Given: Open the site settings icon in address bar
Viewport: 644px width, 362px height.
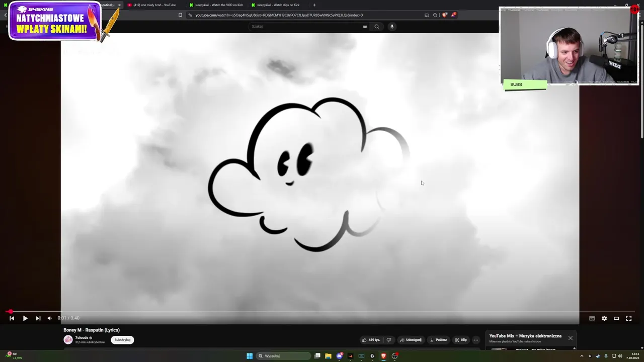Looking at the screenshot, I should click(190, 15).
